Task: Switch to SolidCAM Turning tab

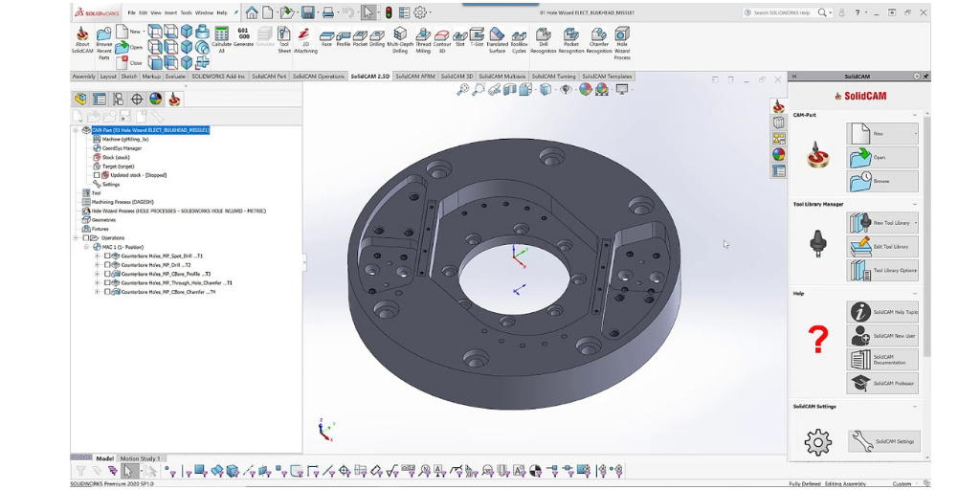Action: [x=554, y=77]
